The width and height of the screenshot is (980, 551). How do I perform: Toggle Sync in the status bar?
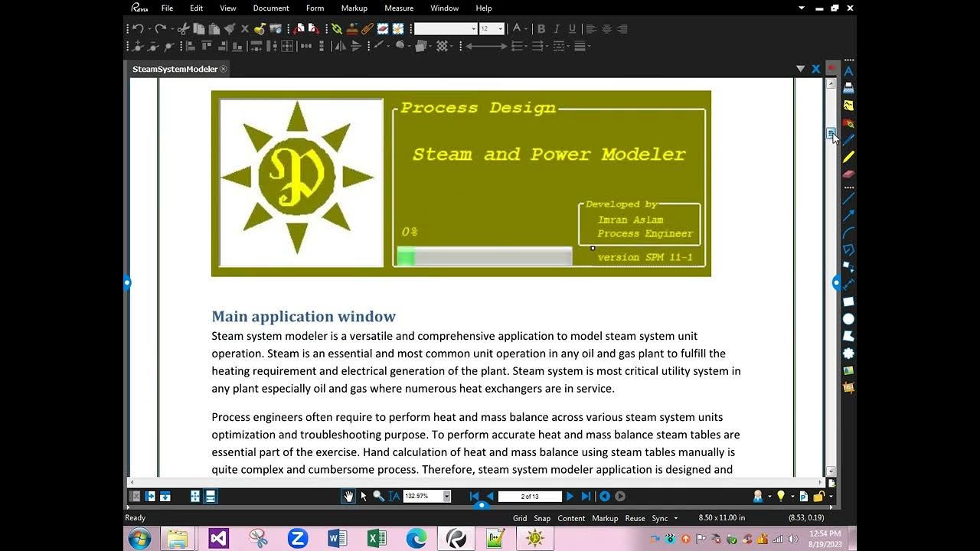(x=659, y=518)
